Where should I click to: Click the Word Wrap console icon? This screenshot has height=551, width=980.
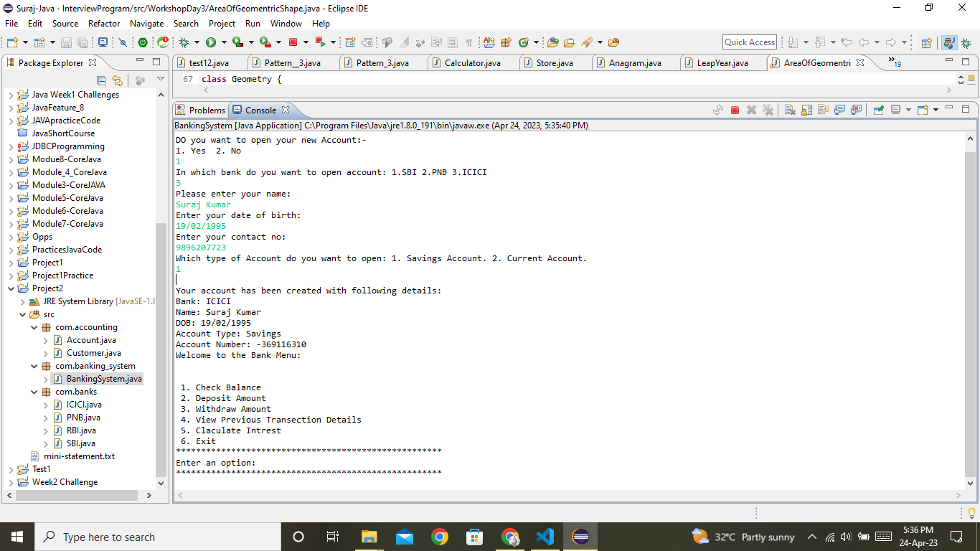coord(823,110)
